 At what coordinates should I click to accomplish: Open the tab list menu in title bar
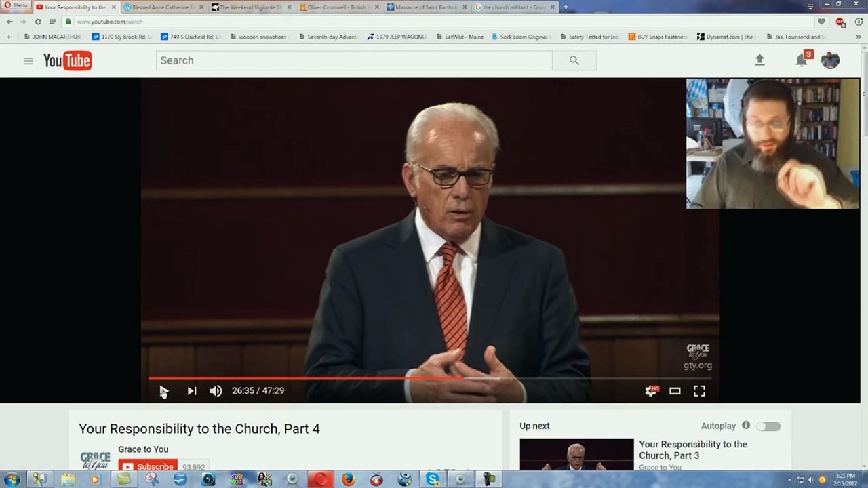(x=810, y=6)
